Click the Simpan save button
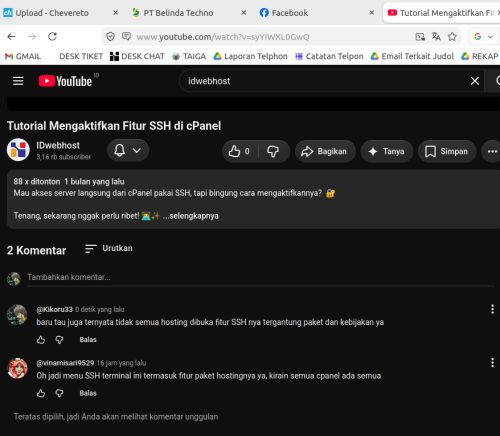Screen dimensions: 500x436 point(447,151)
